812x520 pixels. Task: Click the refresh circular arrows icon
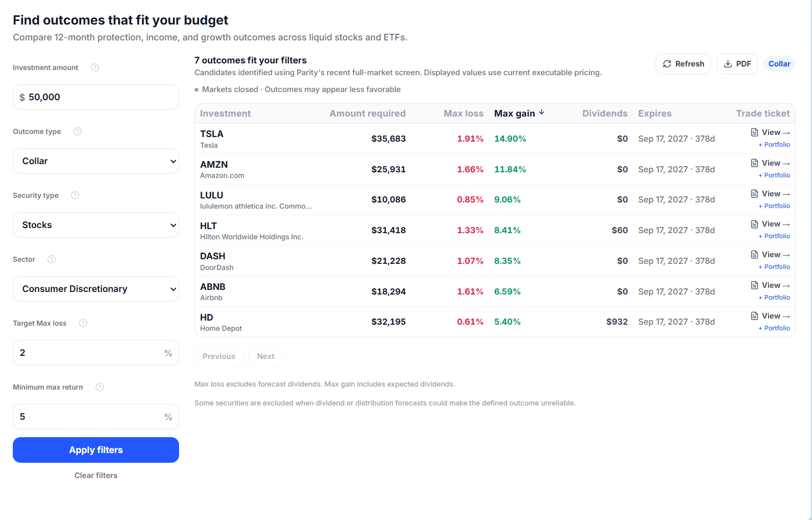point(667,64)
